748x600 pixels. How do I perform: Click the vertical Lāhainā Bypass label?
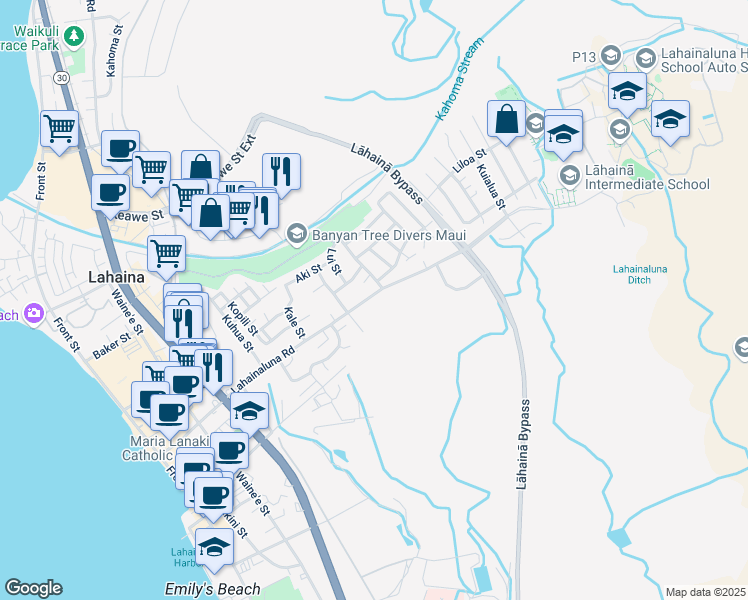pos(523,445)
